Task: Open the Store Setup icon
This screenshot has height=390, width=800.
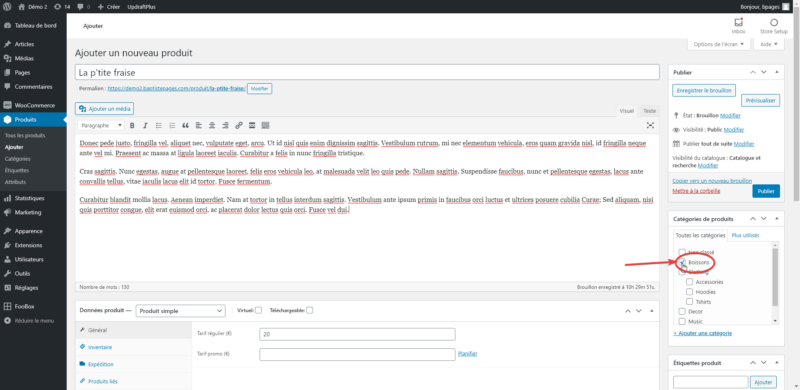Action: pos(773,26)
